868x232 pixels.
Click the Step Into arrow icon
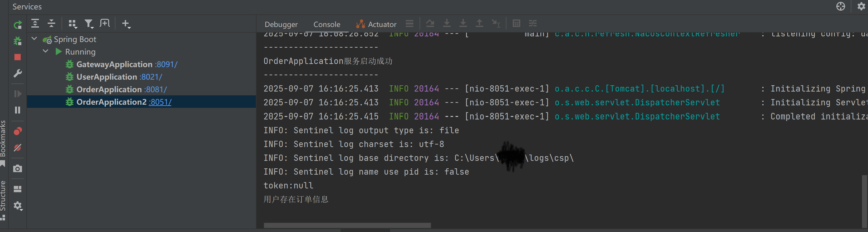pyautogui.click(x=463, y=23)
